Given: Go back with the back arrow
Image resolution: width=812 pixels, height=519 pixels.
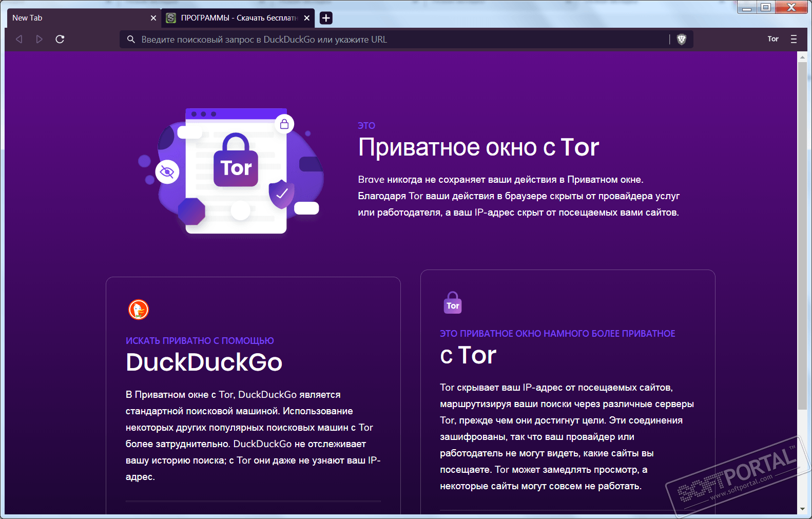Looking at the screenshot, I should point(19,39).
